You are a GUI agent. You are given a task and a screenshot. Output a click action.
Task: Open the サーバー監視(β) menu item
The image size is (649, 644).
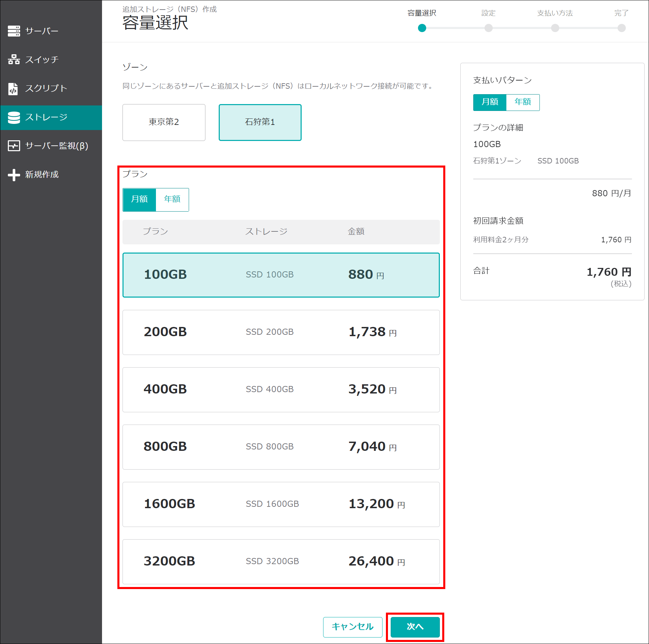click(57, 146)
